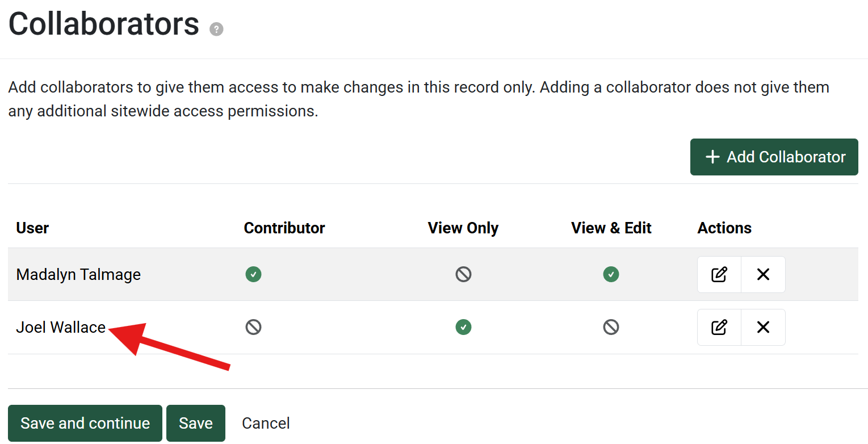Remove Madalyn Talmage as collaborator
The height and width of the screenshot is (444, 868).
click(x=763, y=275)
